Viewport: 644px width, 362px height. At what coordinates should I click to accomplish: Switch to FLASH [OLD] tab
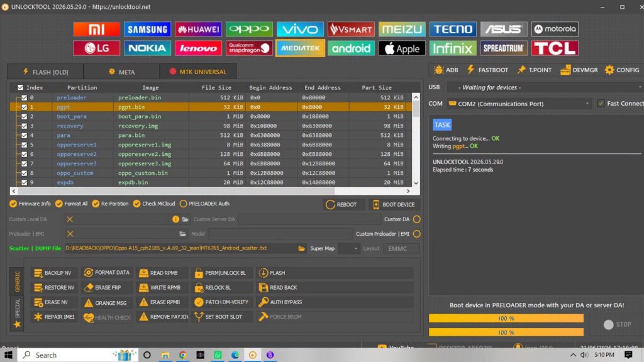(x=45, y=72)
